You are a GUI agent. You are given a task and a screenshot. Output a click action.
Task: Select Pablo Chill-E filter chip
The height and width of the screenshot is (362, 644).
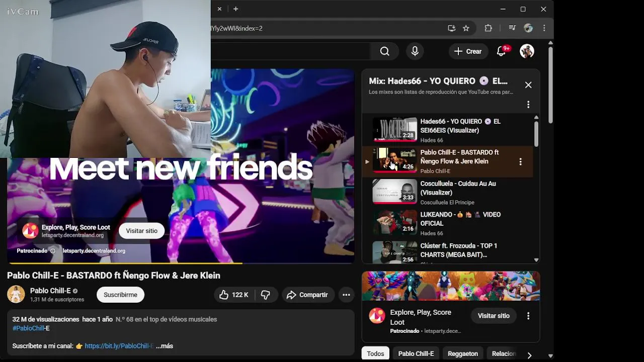[x=416, y=353]
